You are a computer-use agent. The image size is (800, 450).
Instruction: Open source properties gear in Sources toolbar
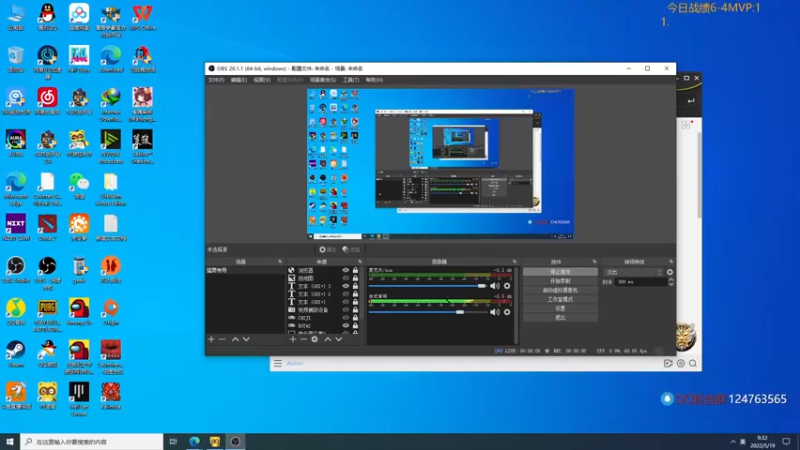pos(314,339)
